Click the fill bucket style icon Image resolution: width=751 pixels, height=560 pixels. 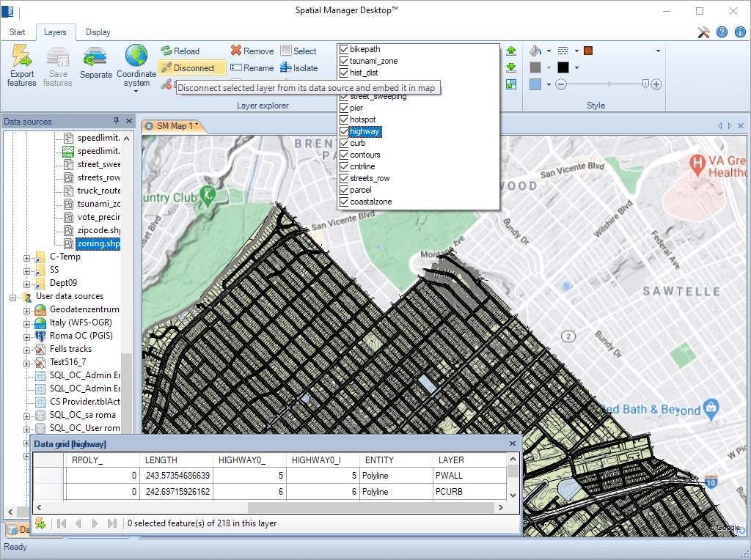535,51
